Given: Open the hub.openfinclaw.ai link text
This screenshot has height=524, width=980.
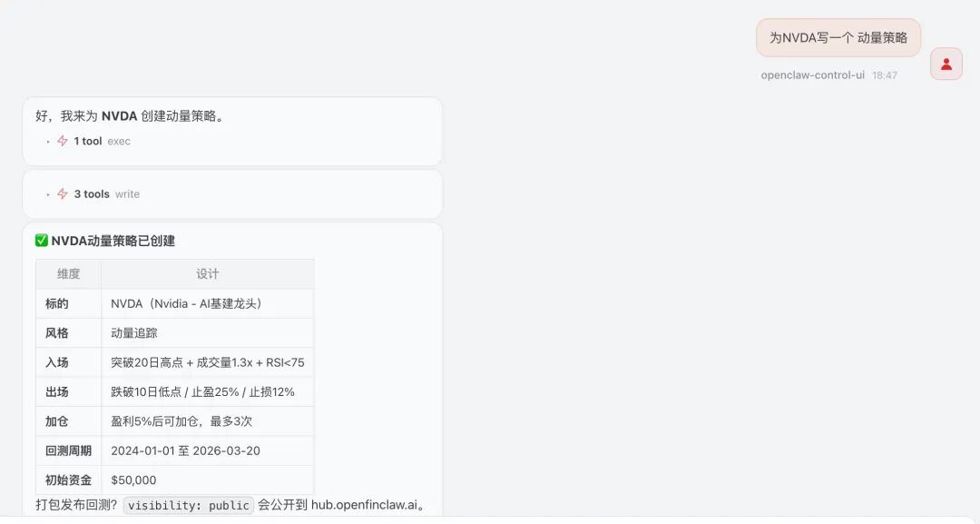Looking at the screenshot, I should (x=364, y=505).
